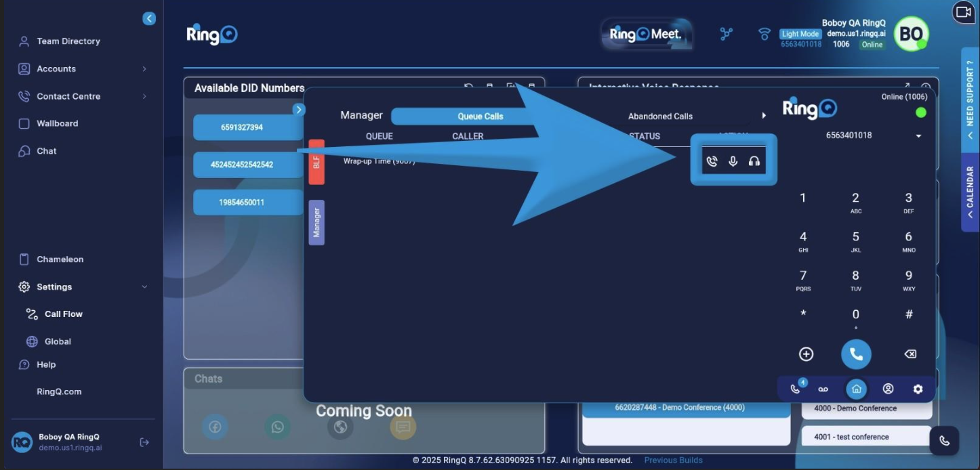Open the 6563401018 number dropdown

pos(919,135)
